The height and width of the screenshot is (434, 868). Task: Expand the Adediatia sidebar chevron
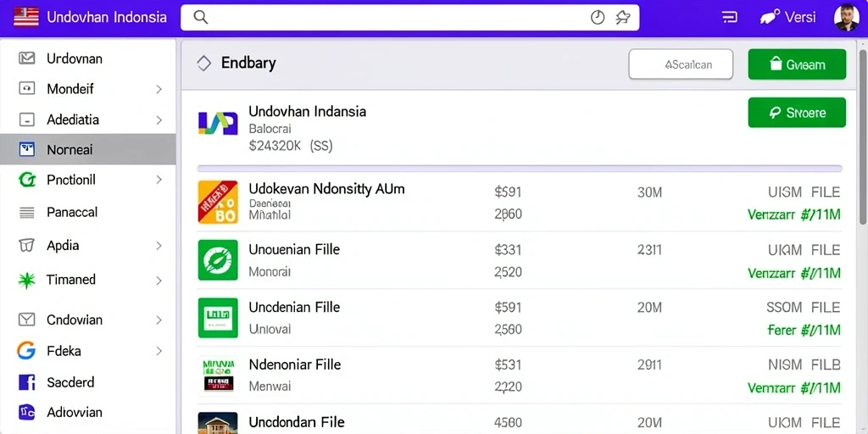159,120
